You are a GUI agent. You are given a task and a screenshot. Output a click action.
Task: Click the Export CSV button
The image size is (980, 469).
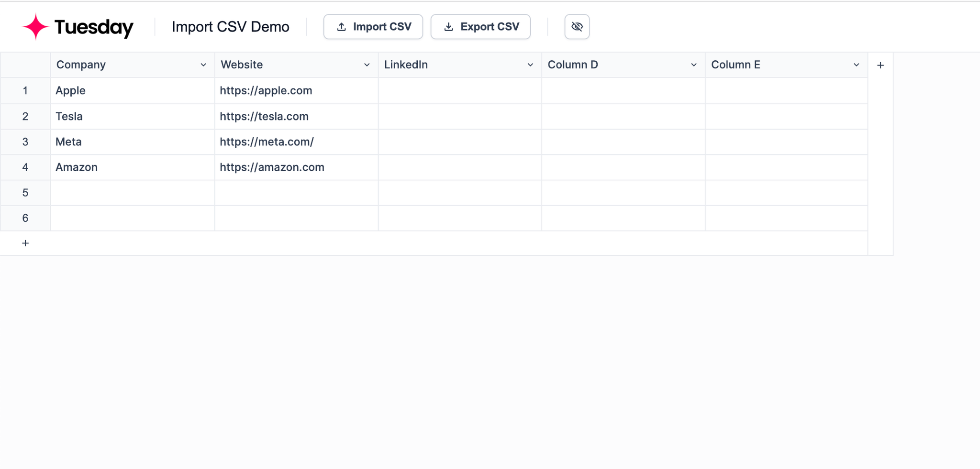point(480,27)
